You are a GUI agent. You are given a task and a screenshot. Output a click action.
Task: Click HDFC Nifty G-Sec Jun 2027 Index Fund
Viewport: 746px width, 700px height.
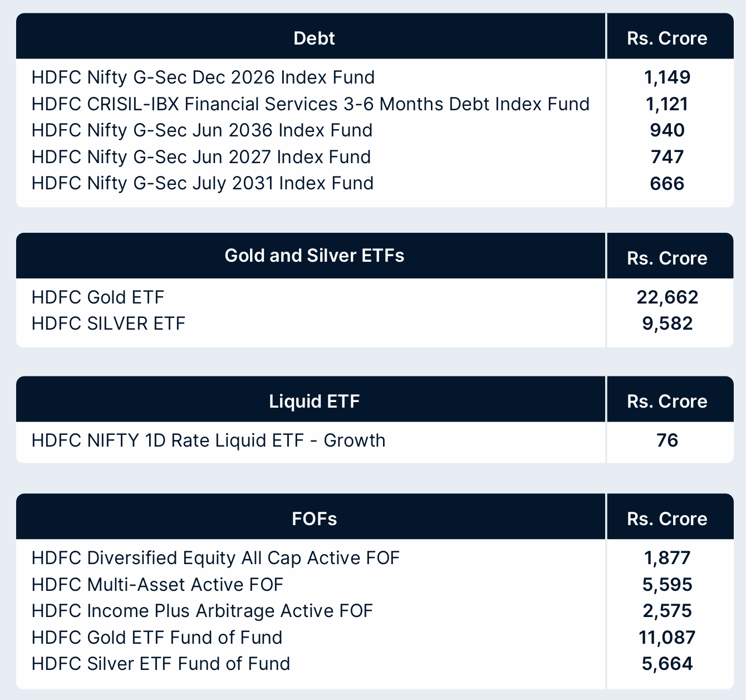pyautogui.click(x=201, y=157)
